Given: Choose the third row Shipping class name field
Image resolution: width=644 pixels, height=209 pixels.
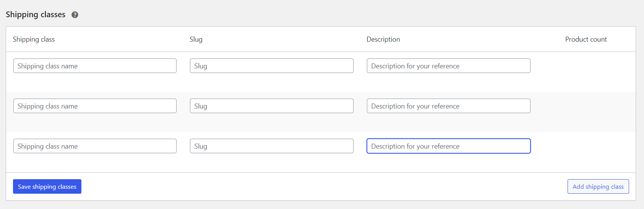Looking at the screenshot, I should tap(95, 146).
